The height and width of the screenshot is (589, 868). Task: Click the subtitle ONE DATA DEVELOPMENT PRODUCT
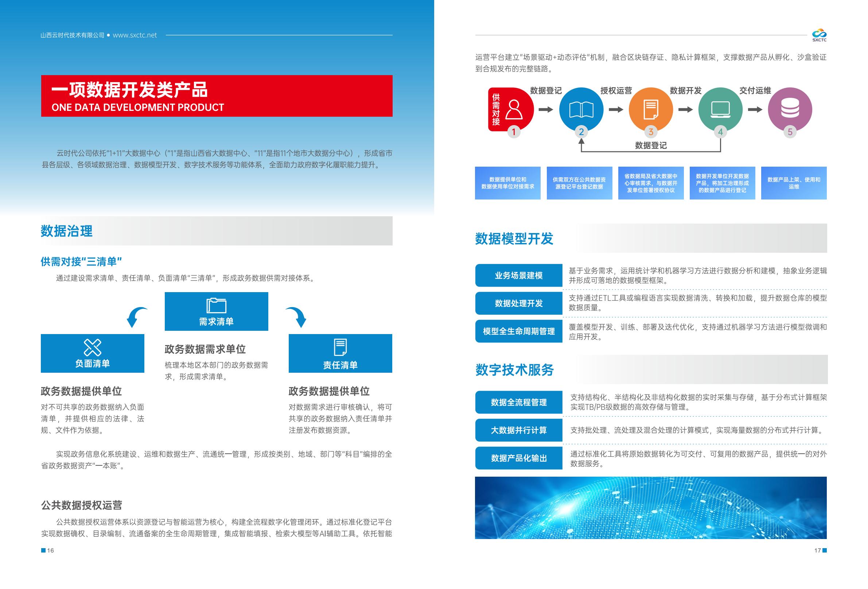pos(138,108)
